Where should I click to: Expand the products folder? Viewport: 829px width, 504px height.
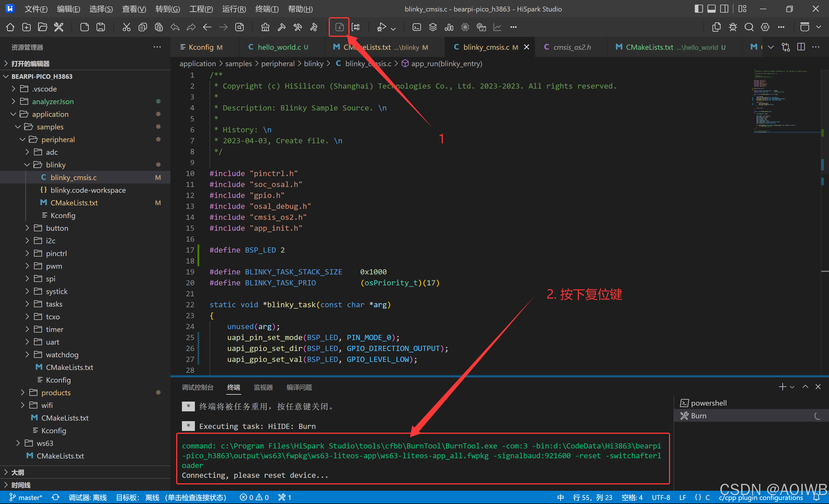[x=56, y=392]
